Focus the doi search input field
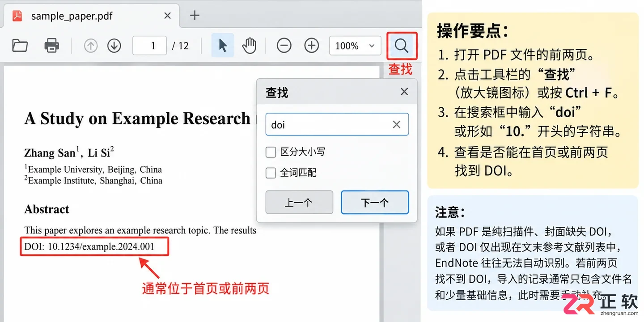 pos(337,124)
